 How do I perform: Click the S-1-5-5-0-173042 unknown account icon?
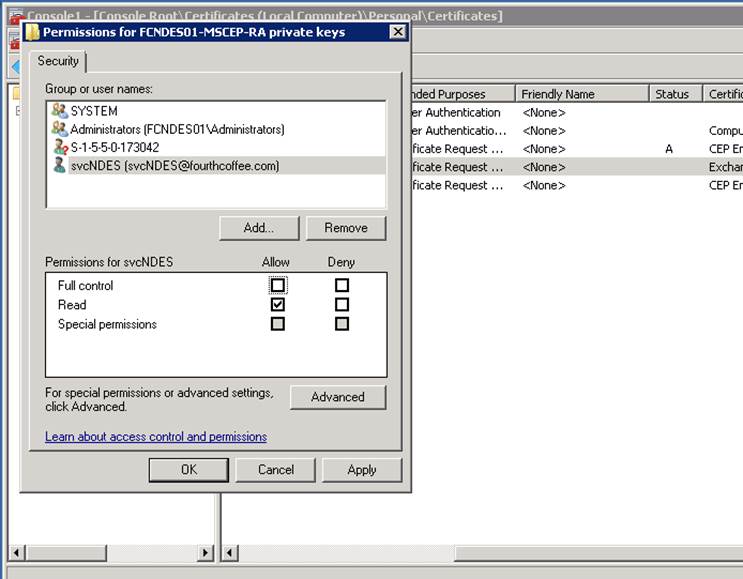pos(59,147)
